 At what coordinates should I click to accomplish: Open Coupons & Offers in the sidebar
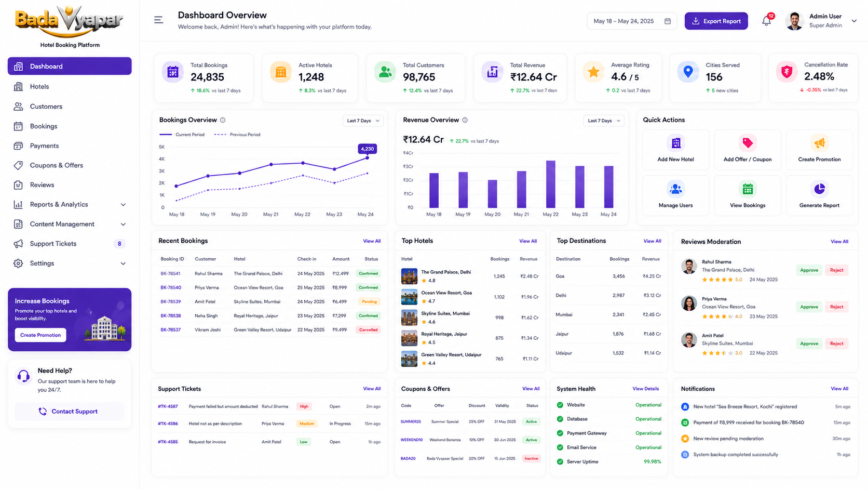pos(70,165)
